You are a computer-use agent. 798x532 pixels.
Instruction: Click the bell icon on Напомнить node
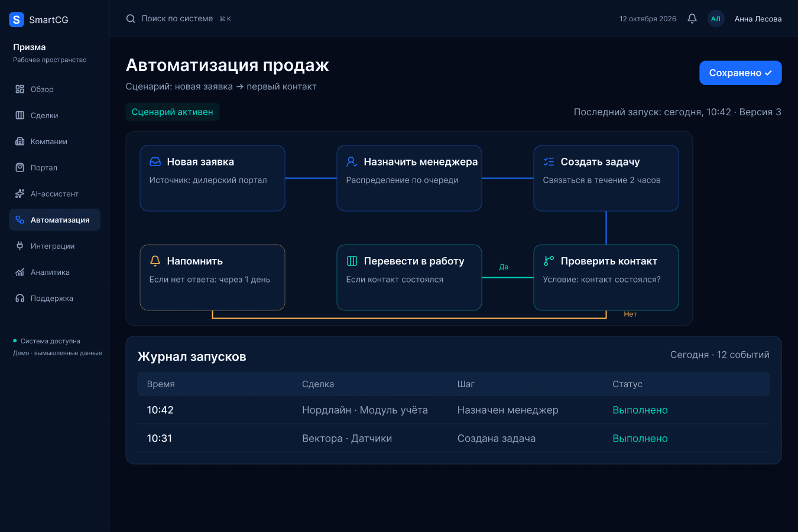[155, 261]
